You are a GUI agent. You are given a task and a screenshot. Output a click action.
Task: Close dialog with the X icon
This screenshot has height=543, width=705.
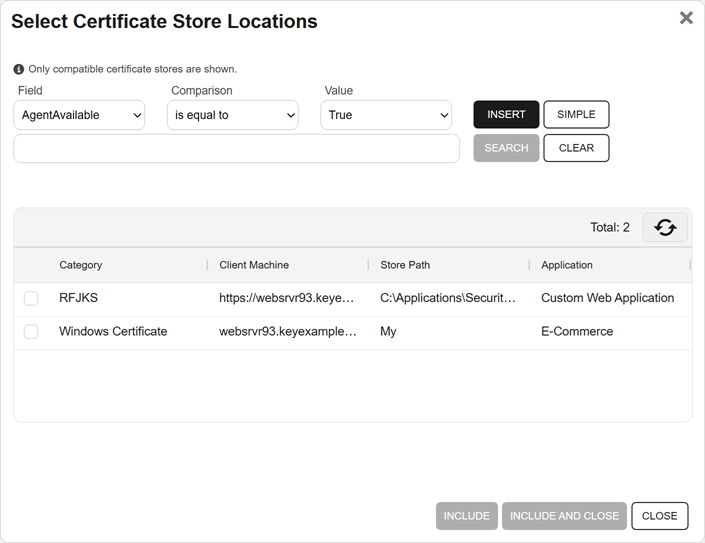(x=686, y=18)
